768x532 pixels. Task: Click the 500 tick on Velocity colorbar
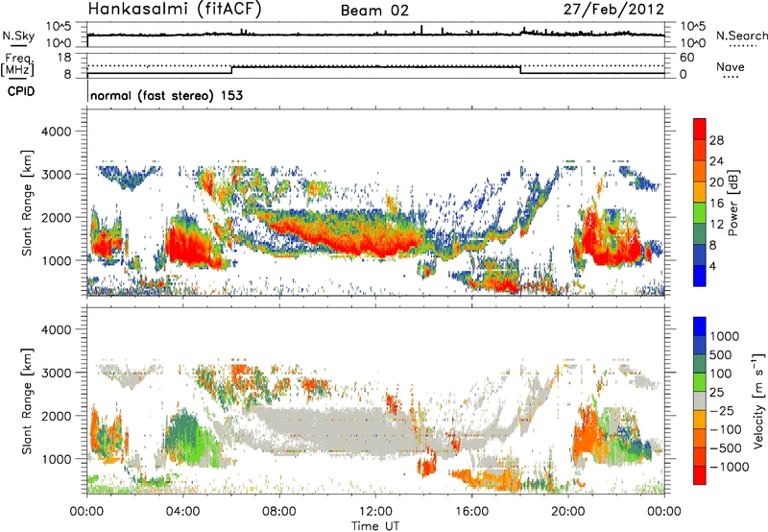723,354
